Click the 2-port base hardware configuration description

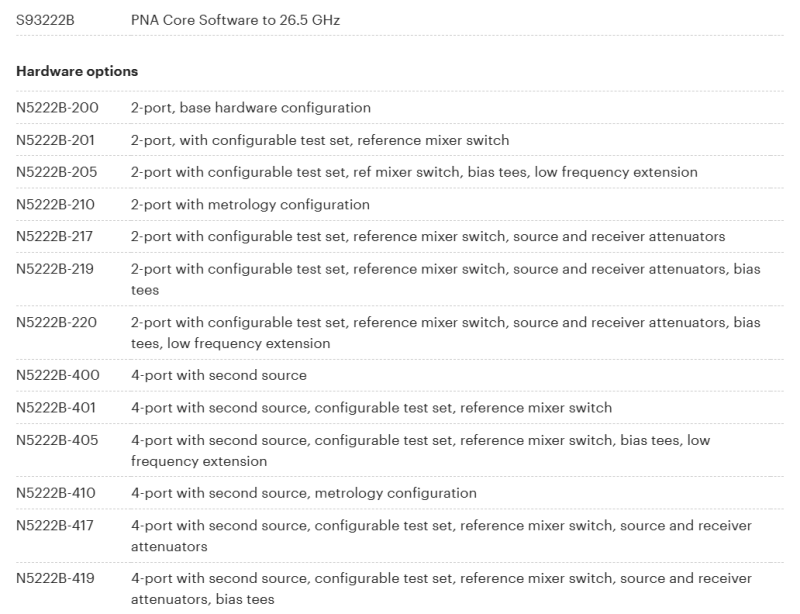coord(251,107)
